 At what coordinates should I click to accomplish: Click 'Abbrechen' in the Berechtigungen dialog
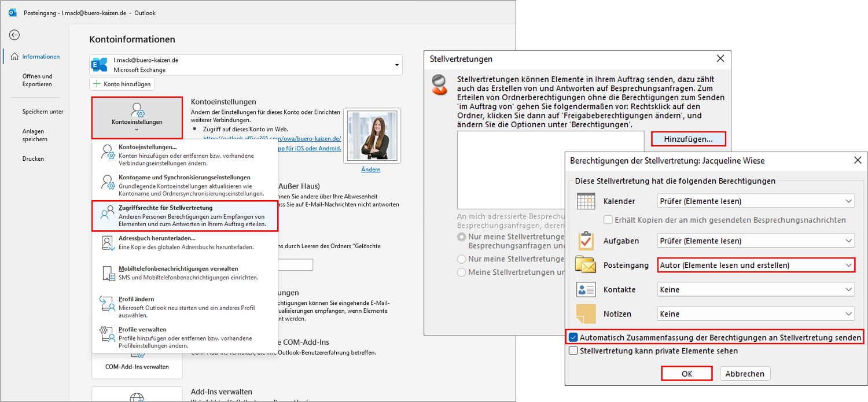click(x=745, y=374)
